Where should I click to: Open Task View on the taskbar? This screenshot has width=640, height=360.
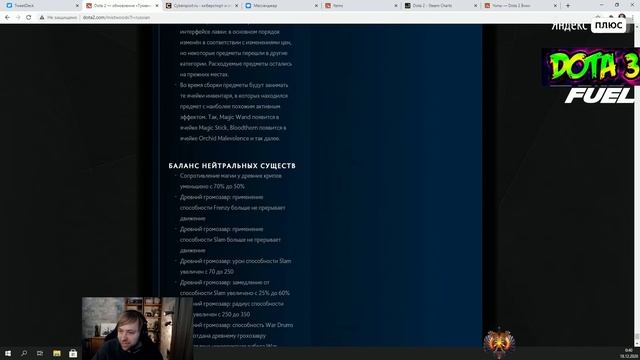tap(40, 353)
